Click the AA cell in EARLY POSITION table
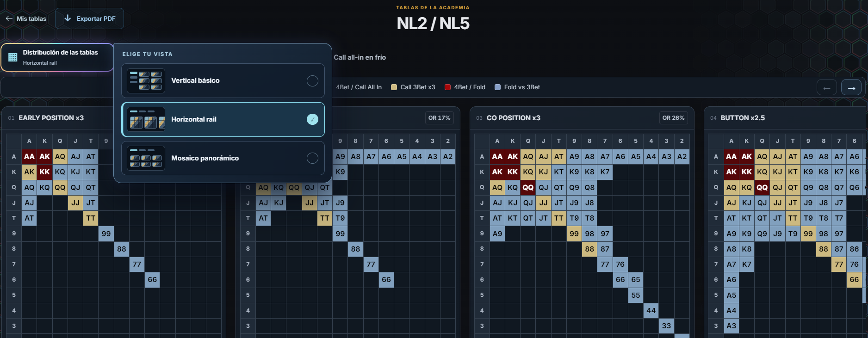 [29, 156]
